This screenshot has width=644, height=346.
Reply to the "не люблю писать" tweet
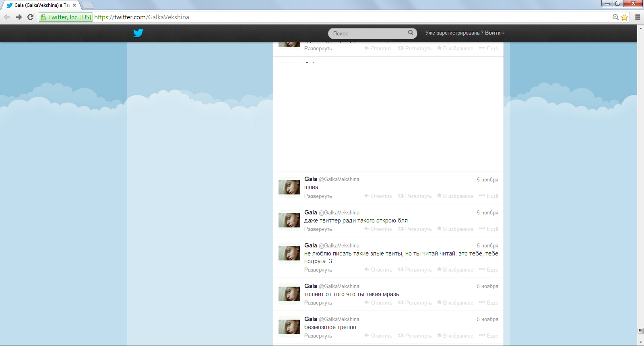coord(378,270)
